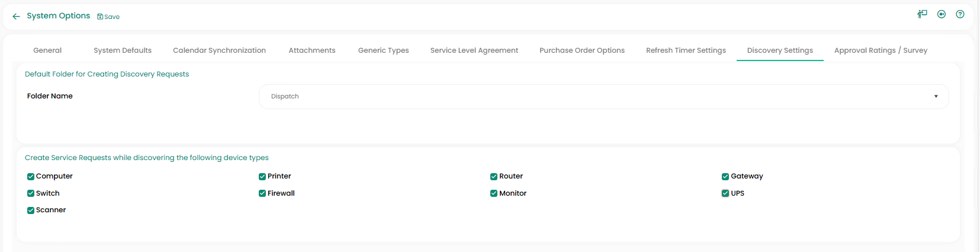
Task: Open the presenter training icon
Action: 922,14
